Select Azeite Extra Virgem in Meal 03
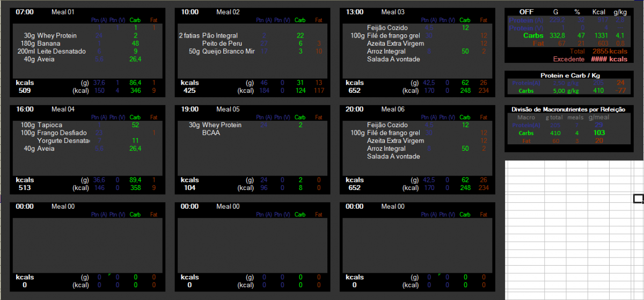 tap(395, 43)
